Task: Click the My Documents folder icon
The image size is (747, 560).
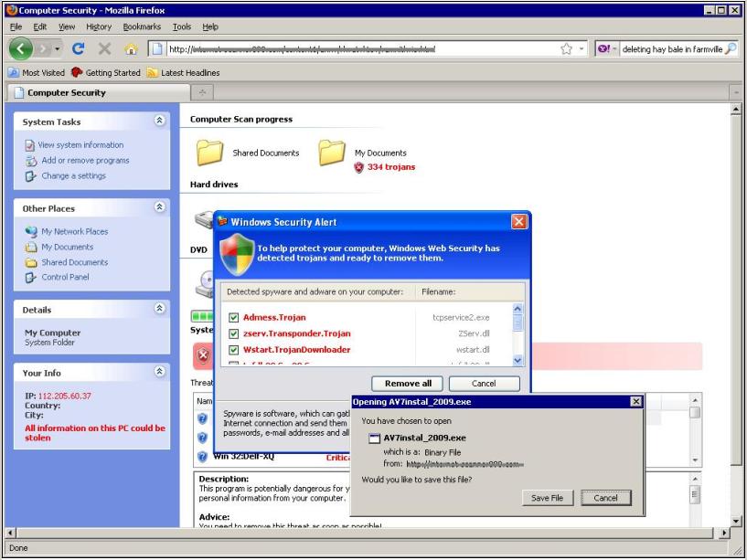Action: click(x=332, y=153)
